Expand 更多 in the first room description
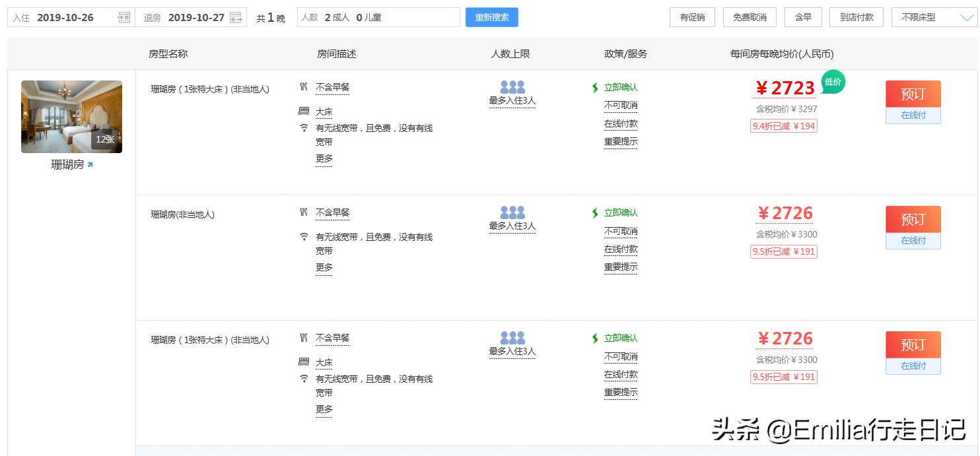This screenshot has height=456, width=980. tap(324, 159)
